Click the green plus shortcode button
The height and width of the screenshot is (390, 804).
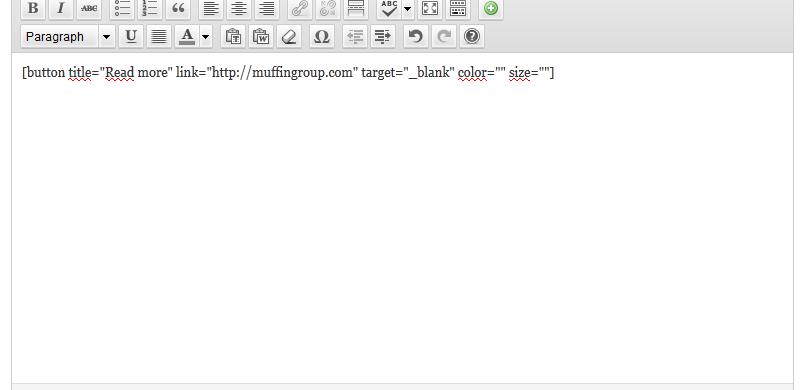coord(491,9)
